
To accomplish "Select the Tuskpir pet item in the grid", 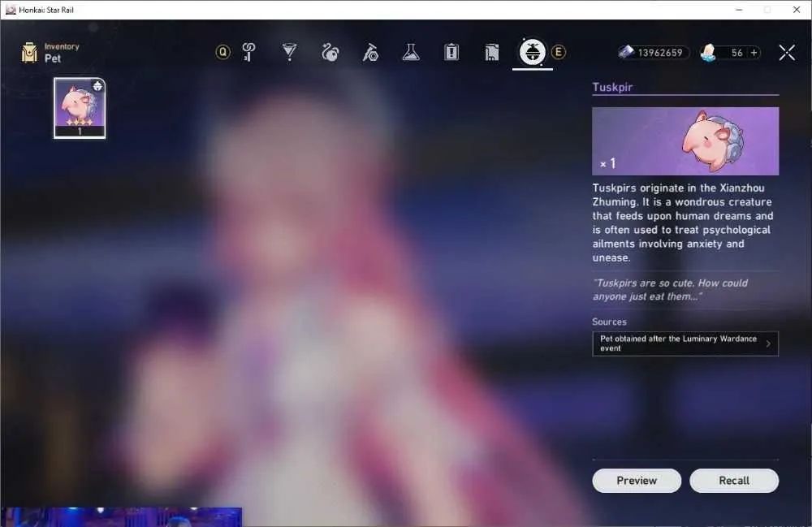I will click(x=80, y=108).
